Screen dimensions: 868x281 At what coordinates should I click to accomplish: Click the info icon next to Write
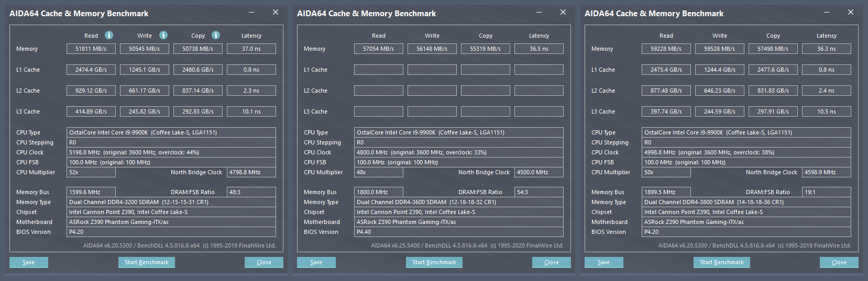(163, 35)
